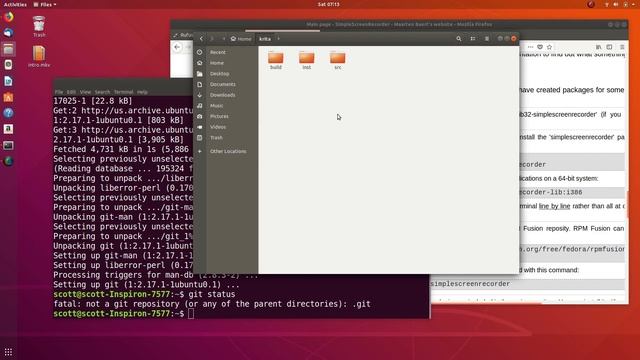Click krita in the Files path bar

(265, 39)
